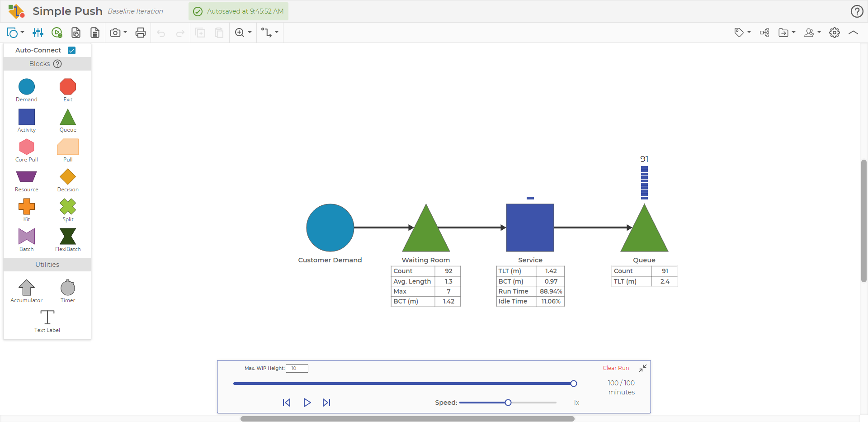This screenshot has height=422, width=868.
Task: Collapse the top toolbar with the chevron
Action: coord(854,33)
